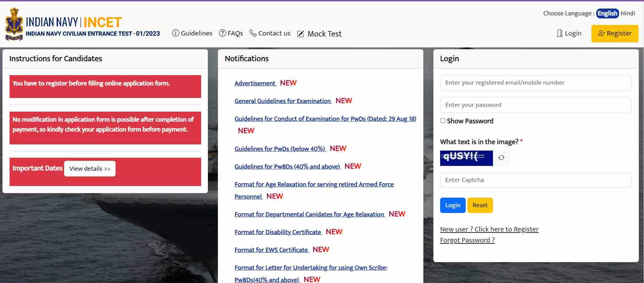Click the Guidelines info icon
The height and width of the screenshot is (283, 644).
pyautogui.click(x=176, y=33)
